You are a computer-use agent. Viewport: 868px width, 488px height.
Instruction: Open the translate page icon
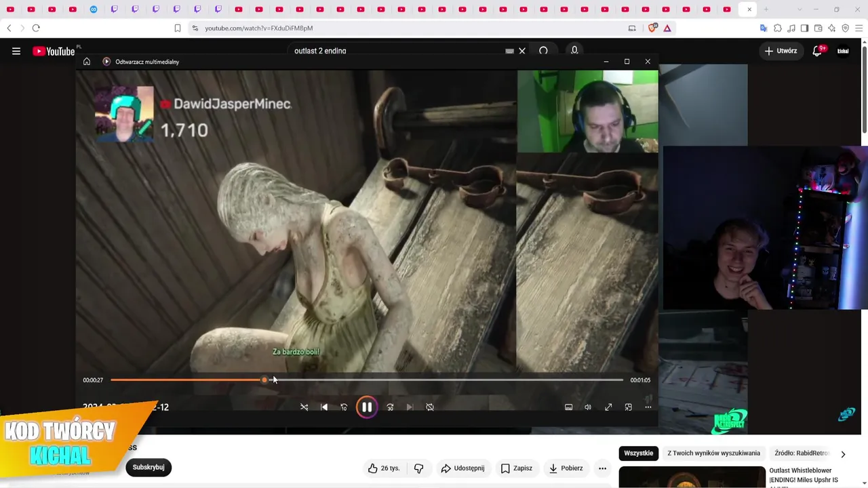[764, 28]
